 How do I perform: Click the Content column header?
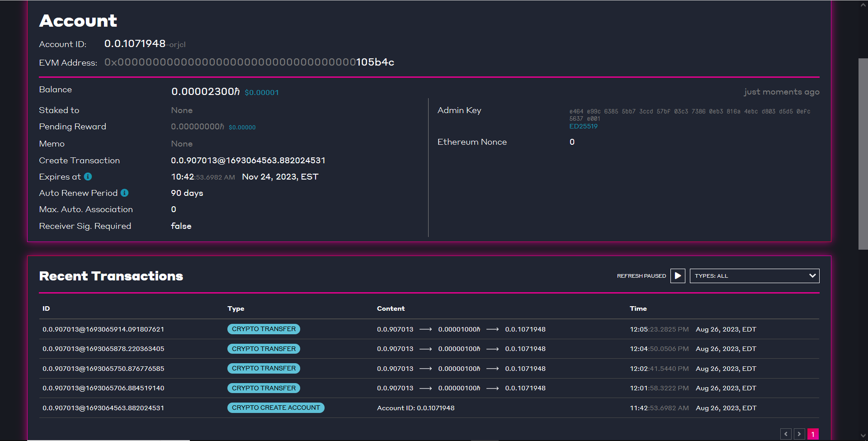coord(391,308)
